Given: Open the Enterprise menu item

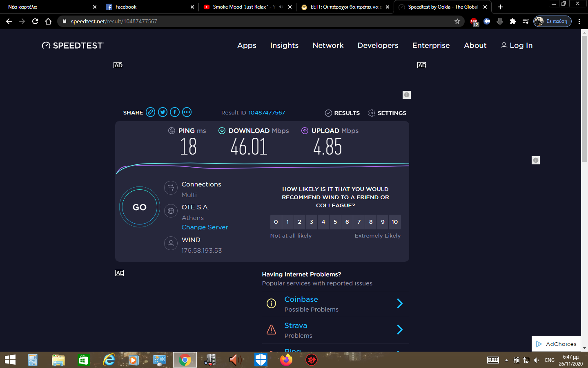Looking at the screenshot, I should (431, 45).
